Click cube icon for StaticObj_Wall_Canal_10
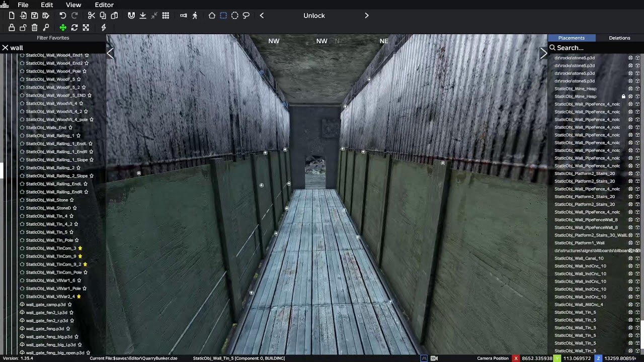The width and height of the screenshot is (644, 362). tap(637, 258)
